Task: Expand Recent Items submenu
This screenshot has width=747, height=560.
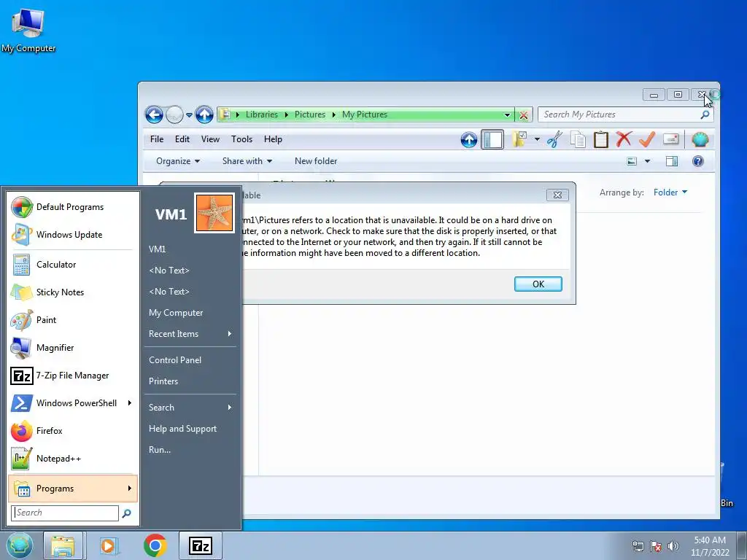Action: [190, 334]
